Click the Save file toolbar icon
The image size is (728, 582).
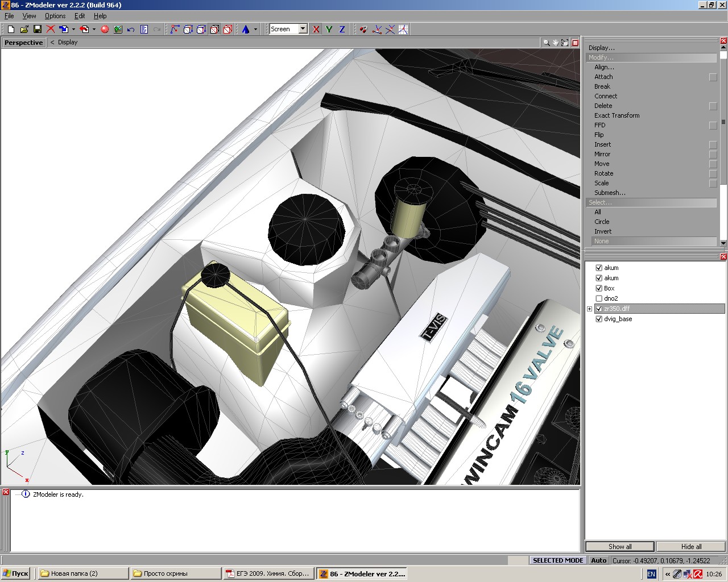point(38,29)
